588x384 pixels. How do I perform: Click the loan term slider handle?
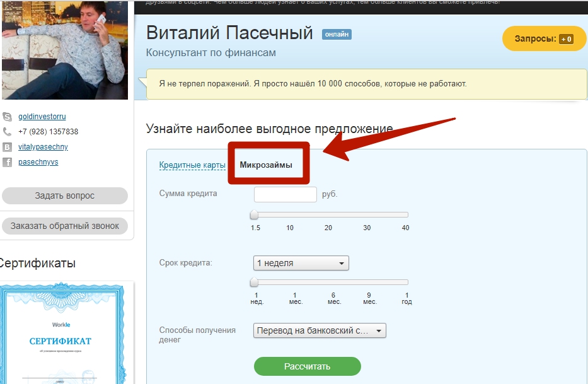[254, 282]
